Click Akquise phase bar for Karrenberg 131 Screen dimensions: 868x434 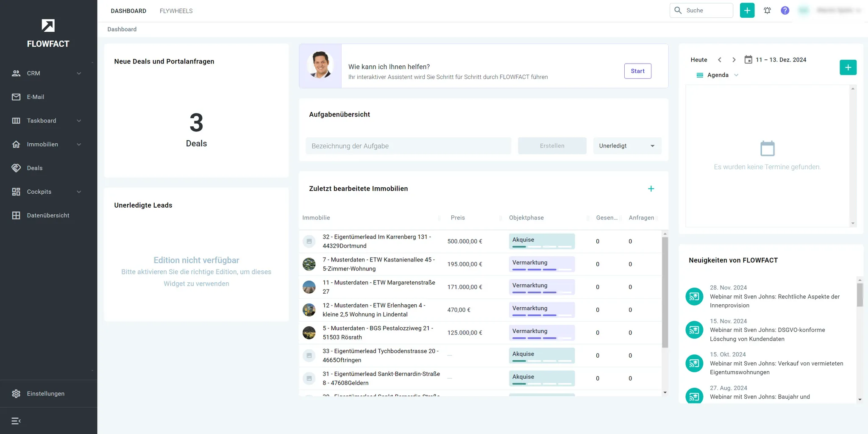[542, 241]
